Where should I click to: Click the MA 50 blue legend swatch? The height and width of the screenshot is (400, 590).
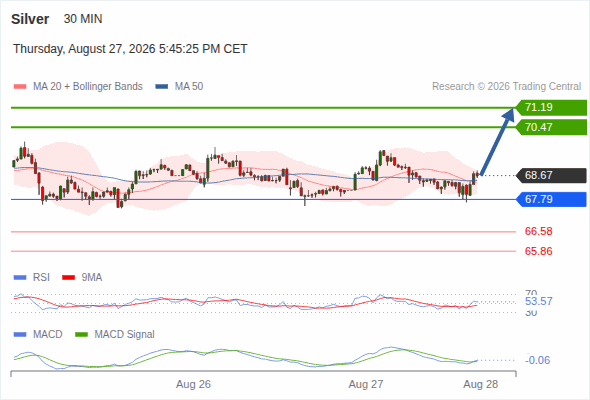(162, 87)
